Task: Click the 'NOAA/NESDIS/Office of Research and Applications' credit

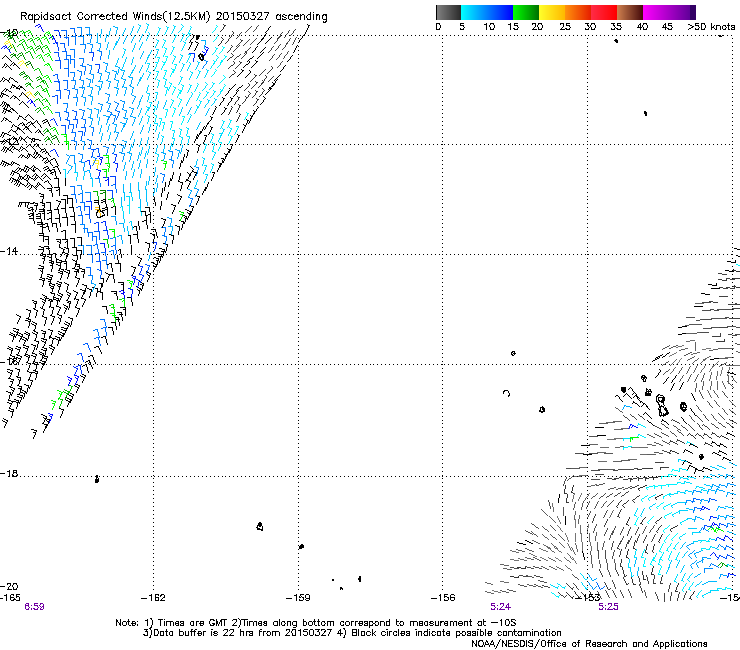Action: (589, 644)
